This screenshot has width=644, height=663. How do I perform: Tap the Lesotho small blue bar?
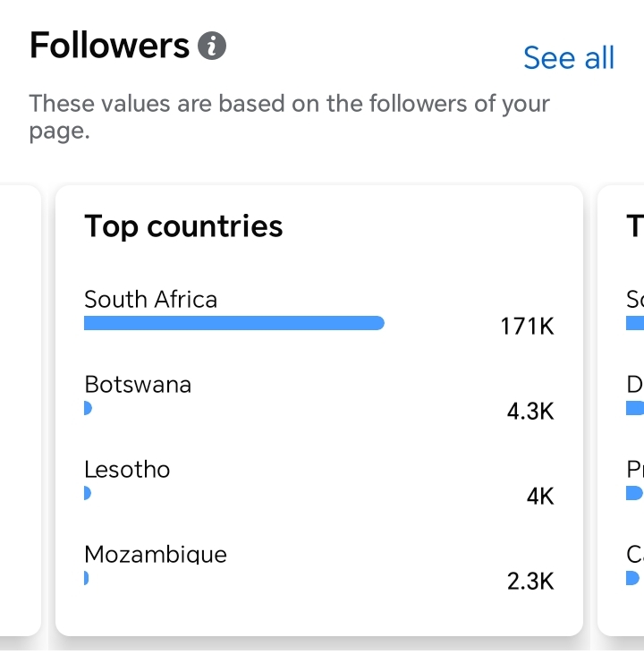(x=88, y=493)
